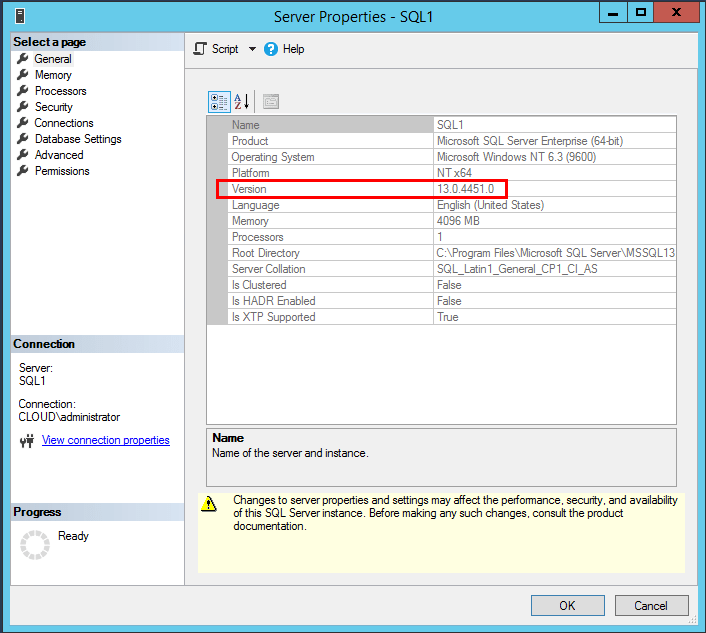Minimize the Server Properties window
706x633 pixels.
coord(613,12)
